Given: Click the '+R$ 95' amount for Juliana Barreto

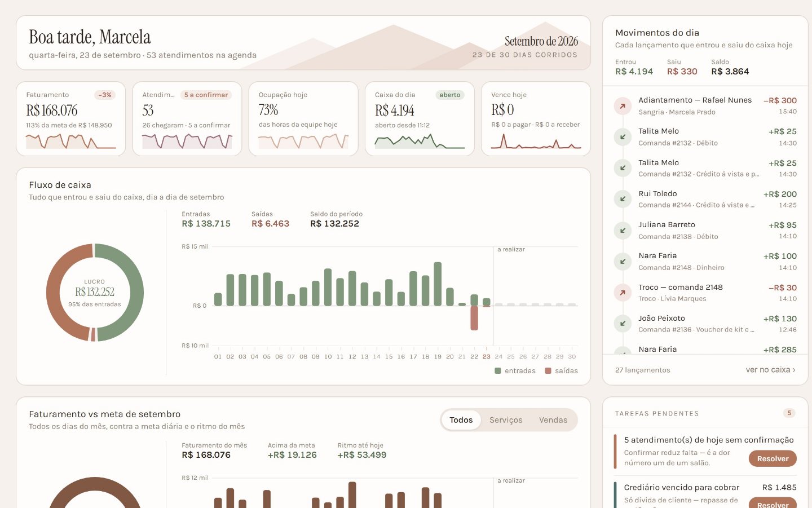Looking at the screenshot, I should click(783, 225).
